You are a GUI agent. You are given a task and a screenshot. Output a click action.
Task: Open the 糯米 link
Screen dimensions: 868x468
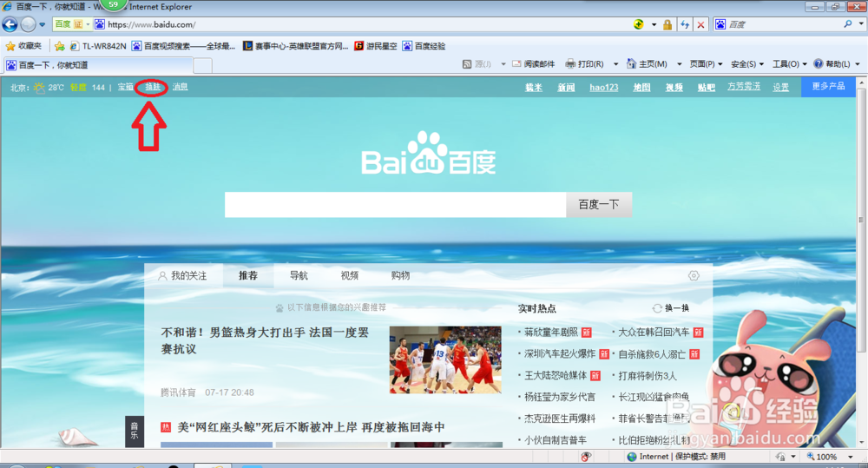(534, 88)
